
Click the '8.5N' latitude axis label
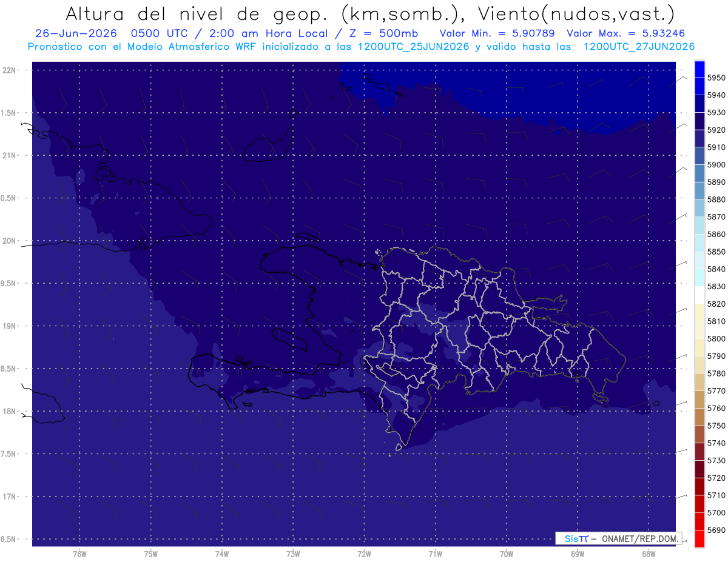point(8,369)
